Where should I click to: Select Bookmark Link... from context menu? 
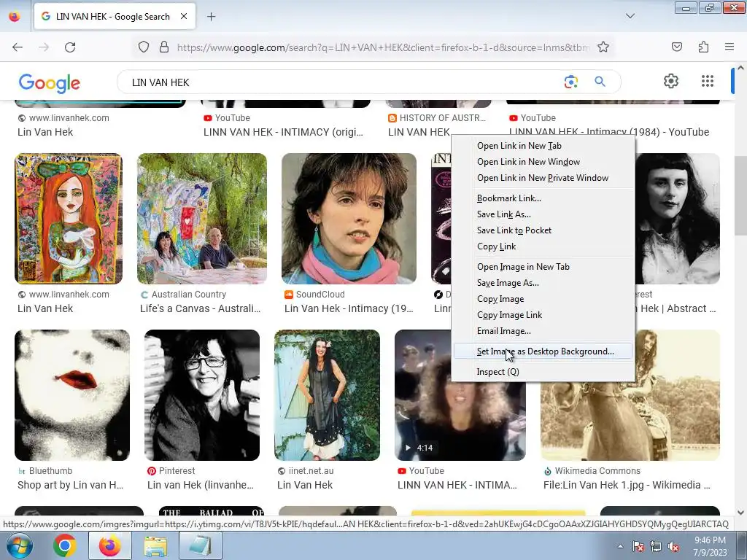(x=543, y=198)
